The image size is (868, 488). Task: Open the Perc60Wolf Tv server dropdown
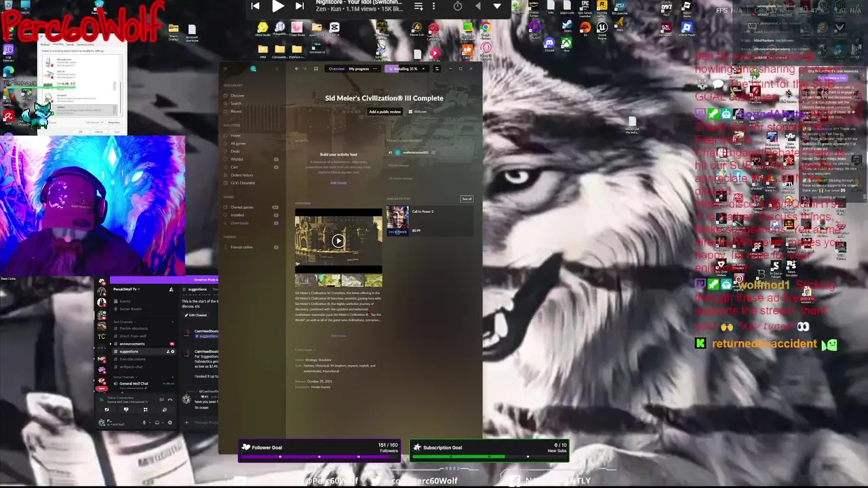[x=126, y=289]
